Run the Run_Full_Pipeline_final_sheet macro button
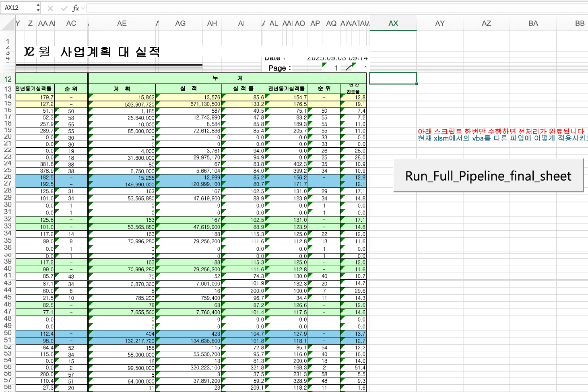 click(488, 175)
